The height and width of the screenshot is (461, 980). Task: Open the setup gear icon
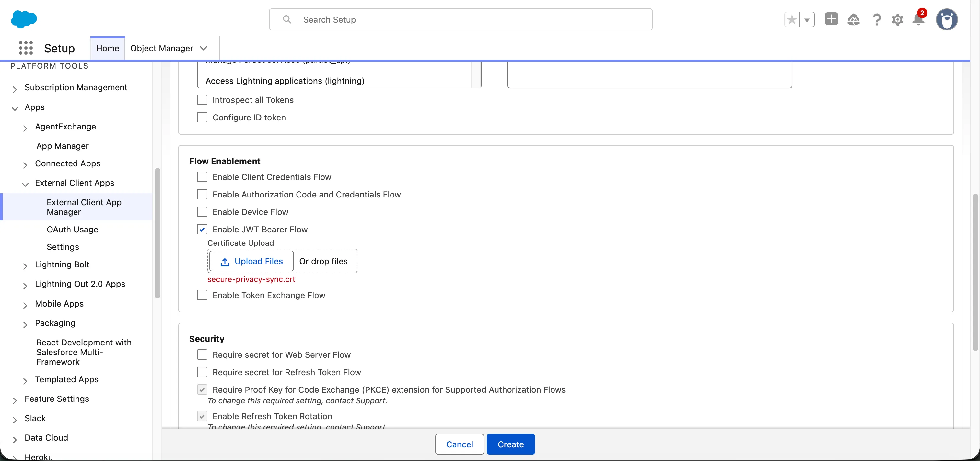[897, 19]
